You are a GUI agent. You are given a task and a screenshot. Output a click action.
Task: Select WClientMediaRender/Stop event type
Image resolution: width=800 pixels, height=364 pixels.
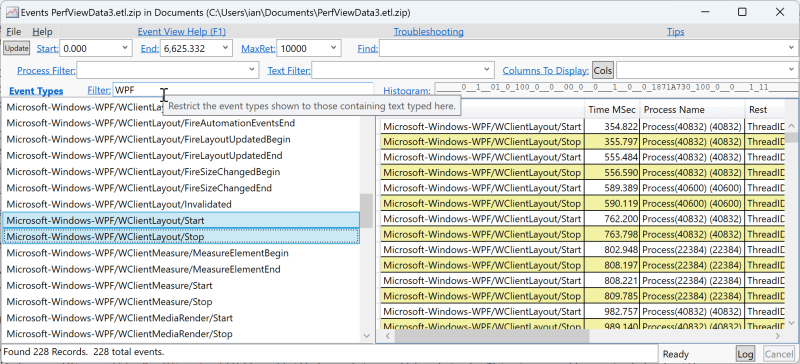[x=181, y=334]
